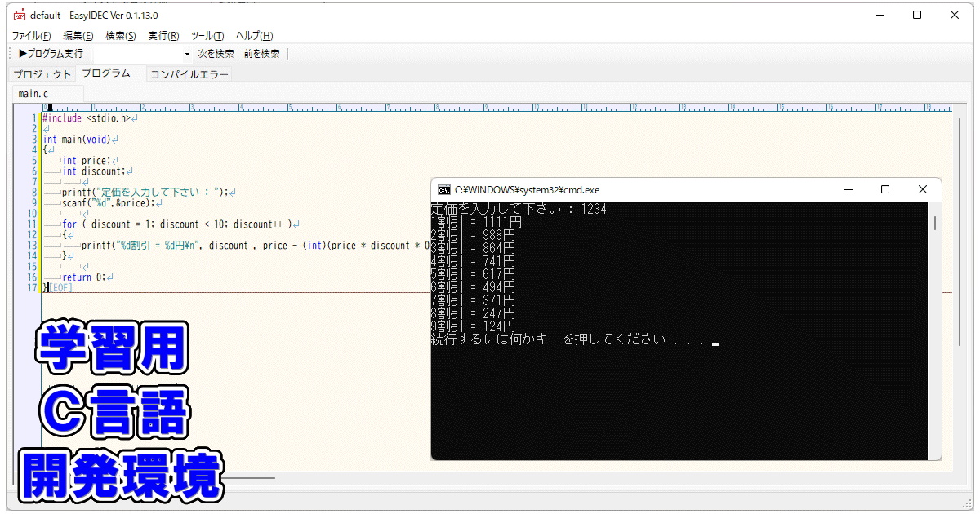
Task: Click the cmd.exe window title bar
Action: pyautogui.click(x=686, y=189)
